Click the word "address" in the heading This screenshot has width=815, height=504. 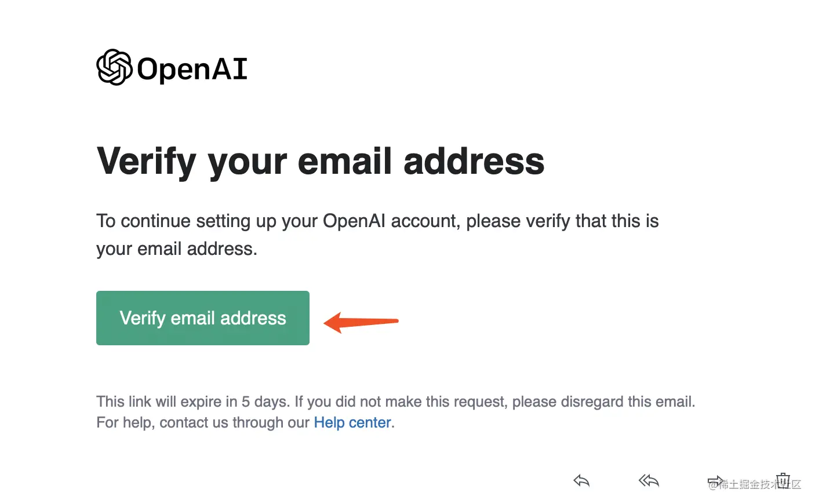[x=474, y=160]
